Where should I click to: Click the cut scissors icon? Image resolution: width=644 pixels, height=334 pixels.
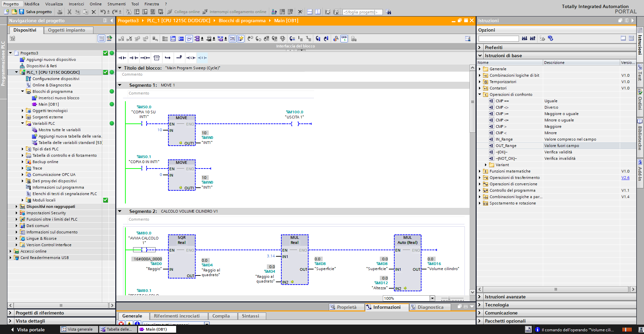tap(69, 12)
